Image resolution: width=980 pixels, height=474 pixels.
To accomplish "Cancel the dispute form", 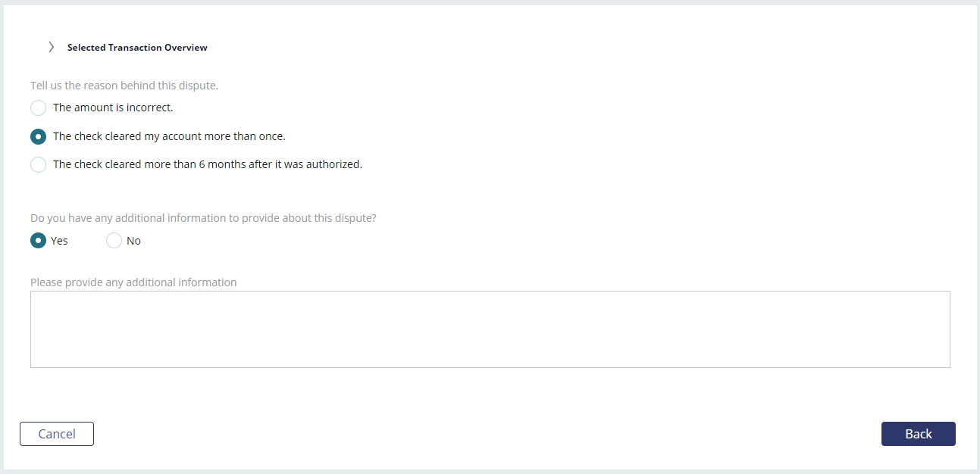I will pos(57,434).
